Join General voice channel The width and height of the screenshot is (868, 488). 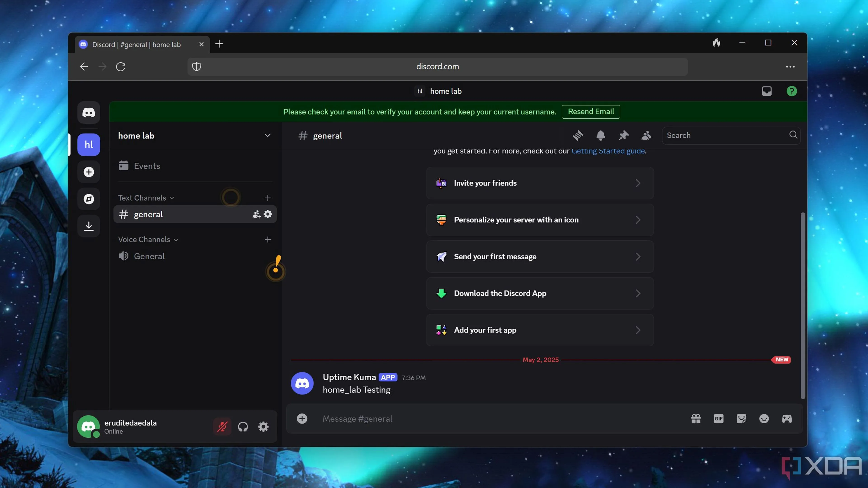click(x=195, y=256)
